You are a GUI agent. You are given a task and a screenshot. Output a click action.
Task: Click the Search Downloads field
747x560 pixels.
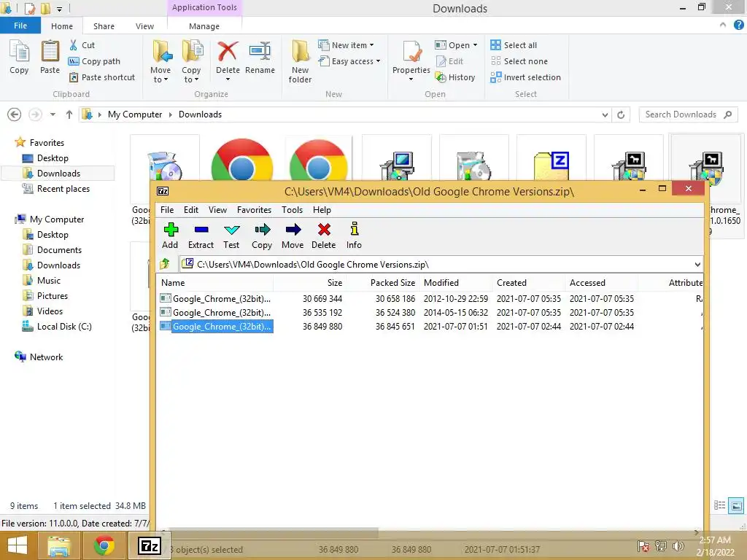[x=688, y=114]
